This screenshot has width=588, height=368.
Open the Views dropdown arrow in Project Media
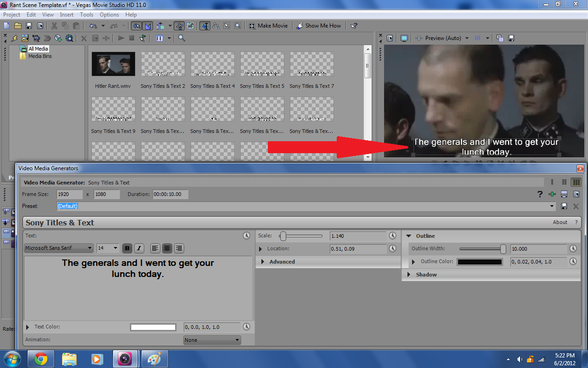point(169,38)
